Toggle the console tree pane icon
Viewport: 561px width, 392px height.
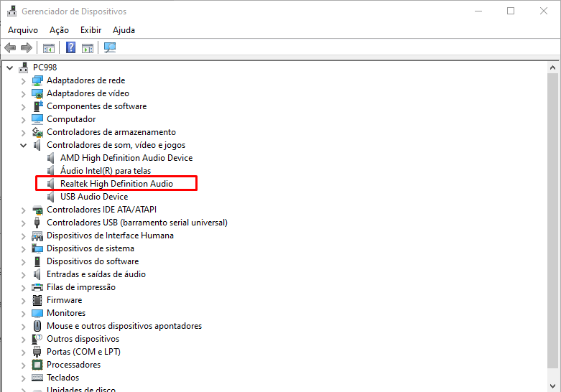(49, 47)
